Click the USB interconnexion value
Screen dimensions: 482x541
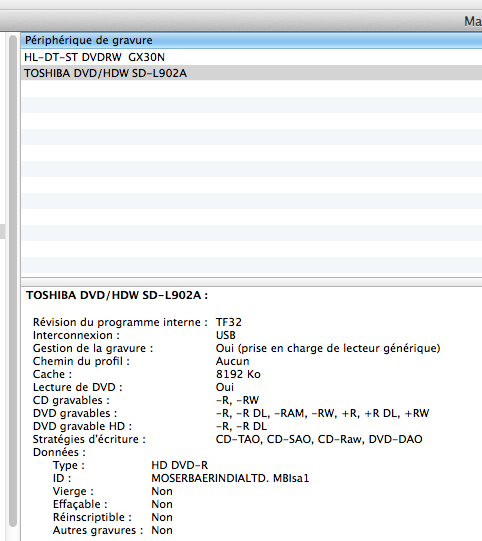tap(226, 335)
